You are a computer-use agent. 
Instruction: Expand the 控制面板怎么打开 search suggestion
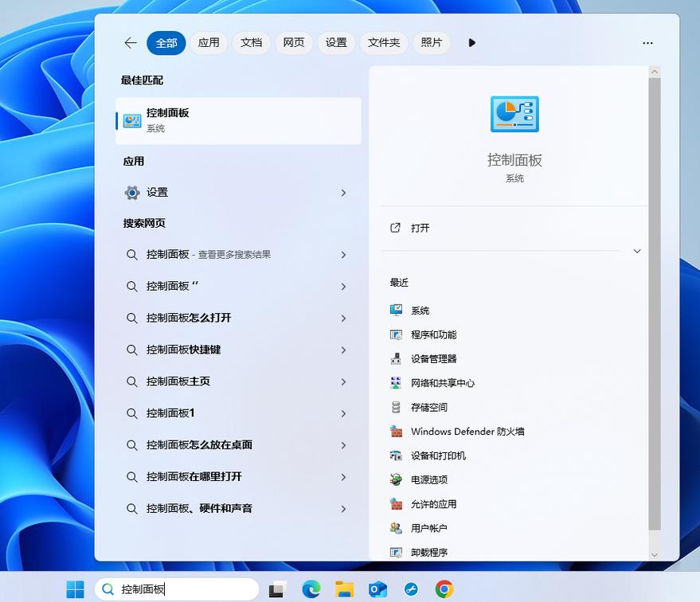[x=343, y=318]
